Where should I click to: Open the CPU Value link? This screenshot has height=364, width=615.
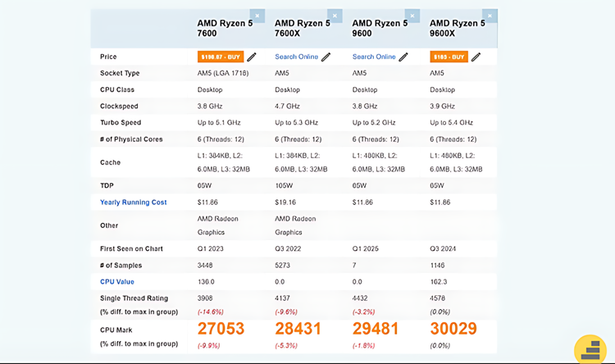tap(117, 282)
